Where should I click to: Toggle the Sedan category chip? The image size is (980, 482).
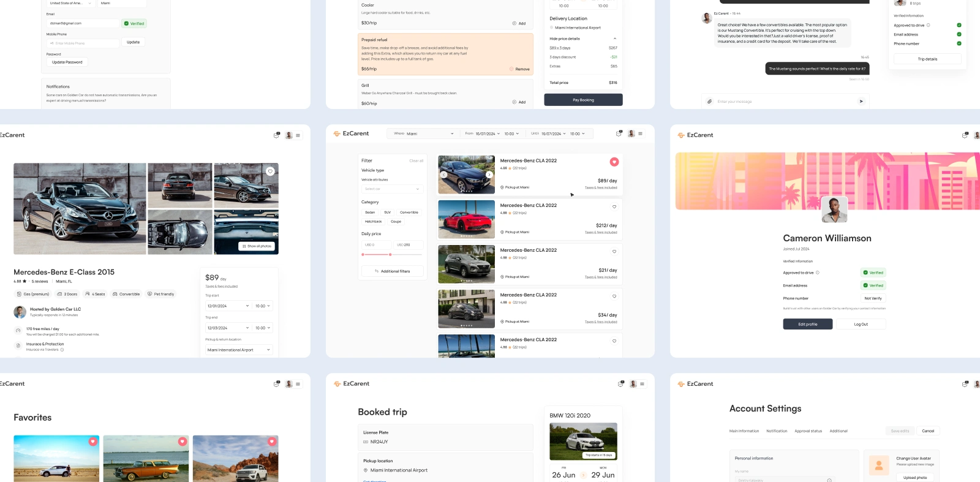tap(370, 213)
